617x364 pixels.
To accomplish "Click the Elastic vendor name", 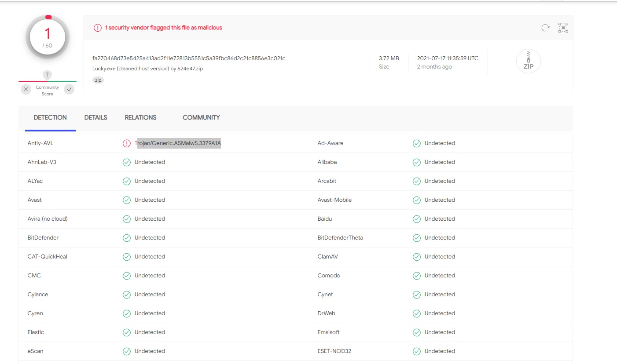I will 36,332.
